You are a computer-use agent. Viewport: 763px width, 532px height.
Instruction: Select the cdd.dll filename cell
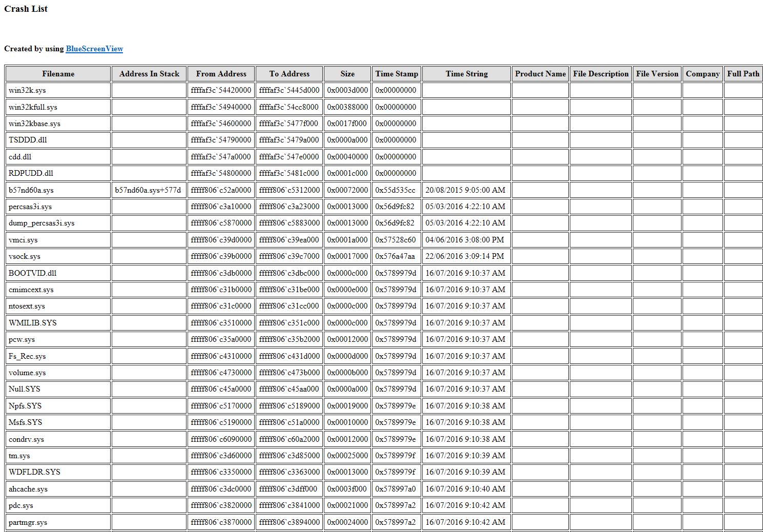(58, 157)
